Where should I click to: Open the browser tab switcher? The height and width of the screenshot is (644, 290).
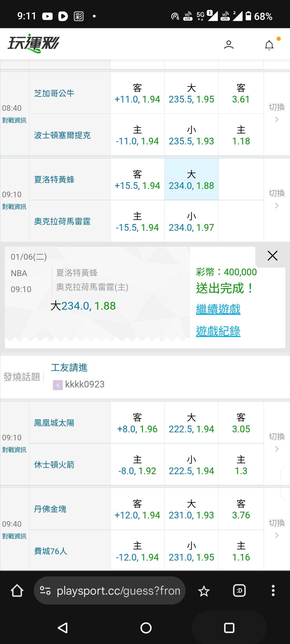click(239, 591)
